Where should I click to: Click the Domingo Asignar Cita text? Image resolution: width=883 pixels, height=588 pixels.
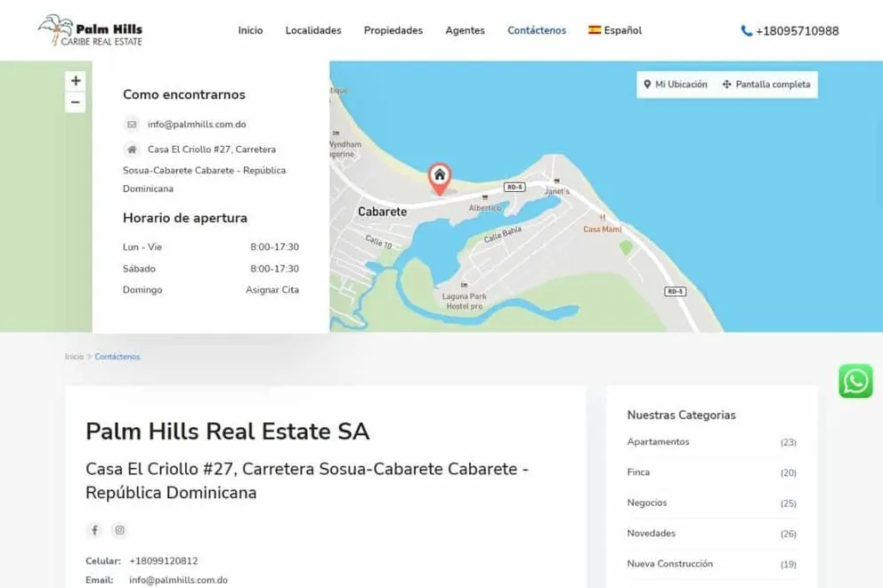pos(211,290)
